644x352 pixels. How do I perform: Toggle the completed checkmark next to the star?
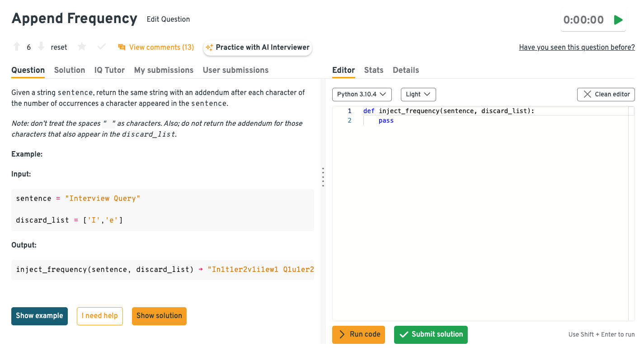pos(101,46)
